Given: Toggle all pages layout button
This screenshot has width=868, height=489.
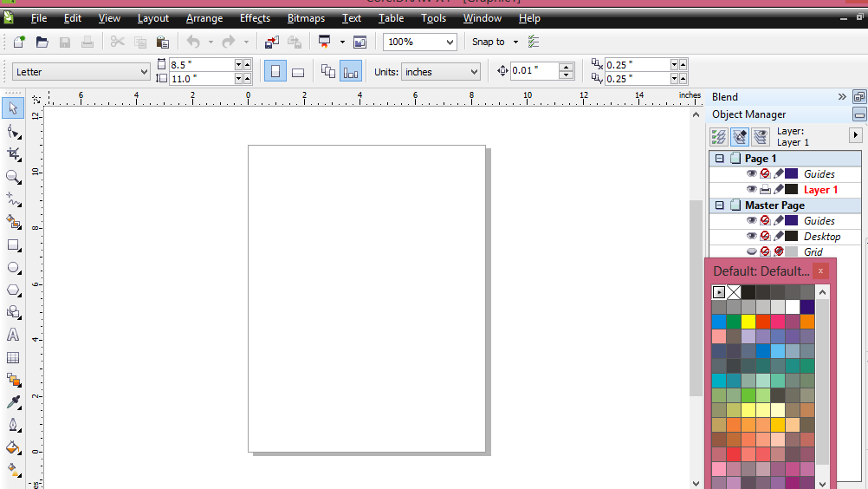Looking at the screenshot, I should pos(328,72).
